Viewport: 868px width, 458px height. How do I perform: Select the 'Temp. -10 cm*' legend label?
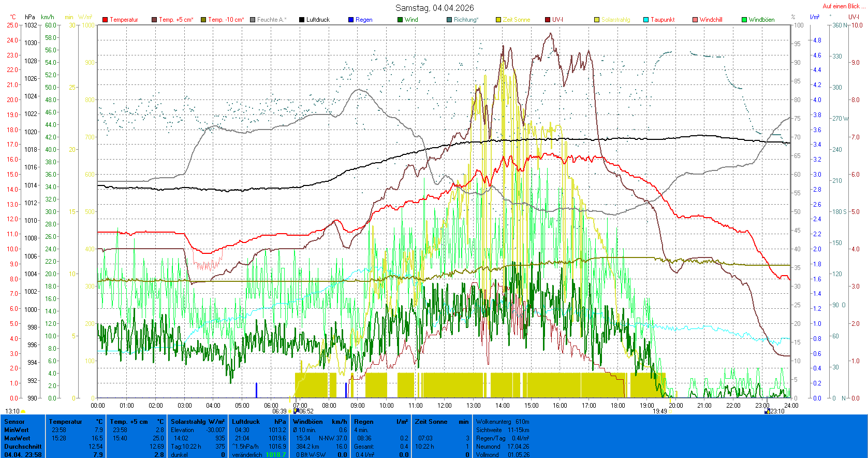coord(226,20)
